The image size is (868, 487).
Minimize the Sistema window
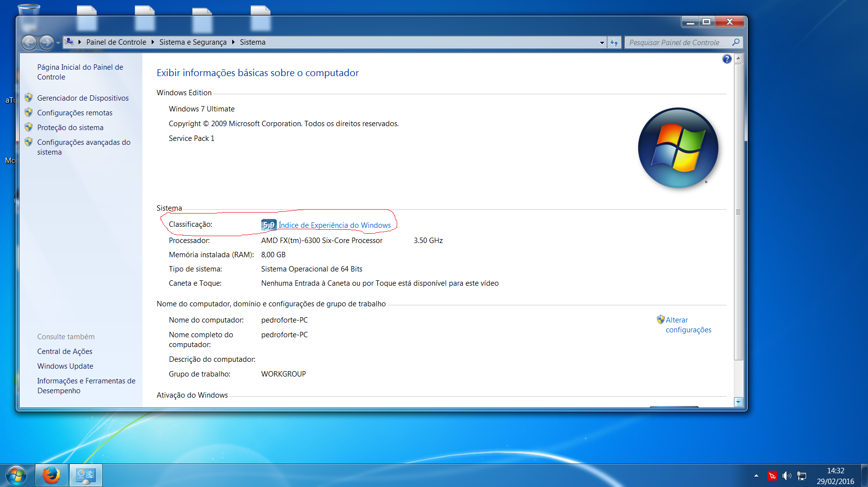[690, 22]
